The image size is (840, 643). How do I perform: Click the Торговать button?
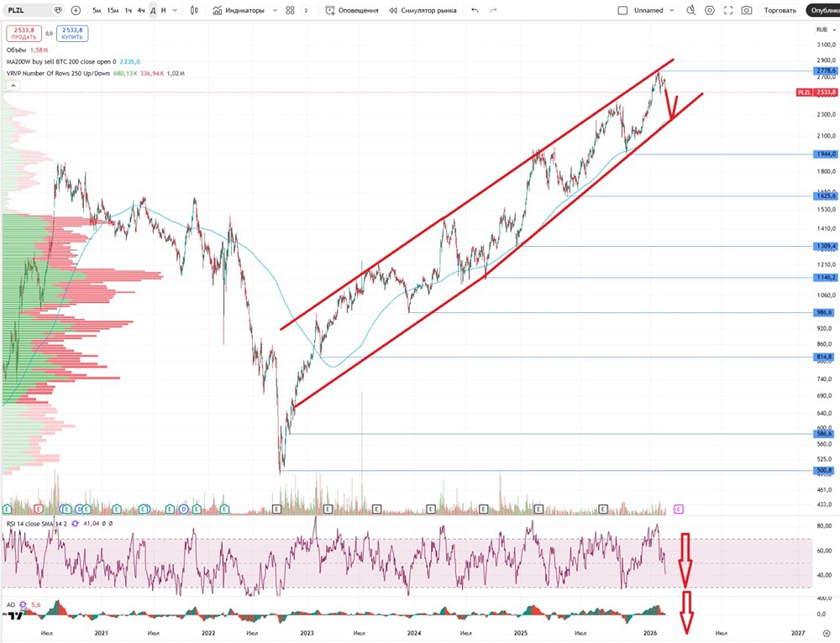780,10
